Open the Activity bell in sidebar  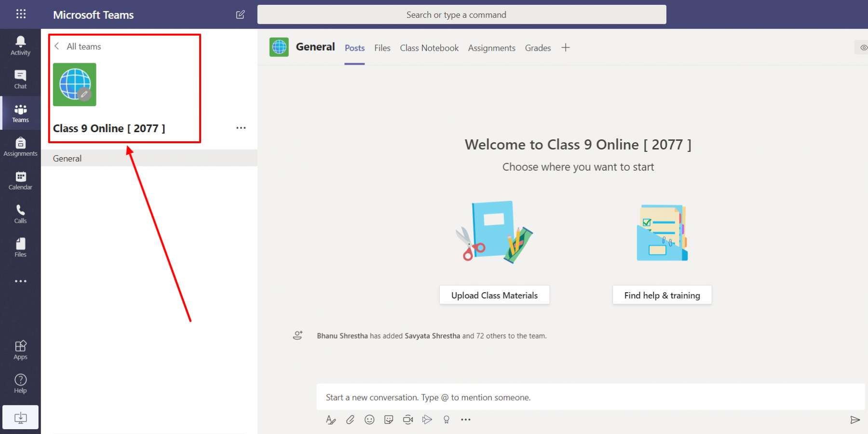pyautogui.click(x=20, y=45)
